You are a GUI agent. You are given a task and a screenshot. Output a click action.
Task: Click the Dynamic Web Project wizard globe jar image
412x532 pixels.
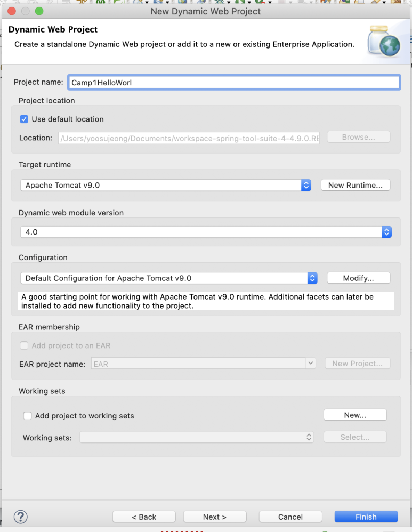coord(384,41)
